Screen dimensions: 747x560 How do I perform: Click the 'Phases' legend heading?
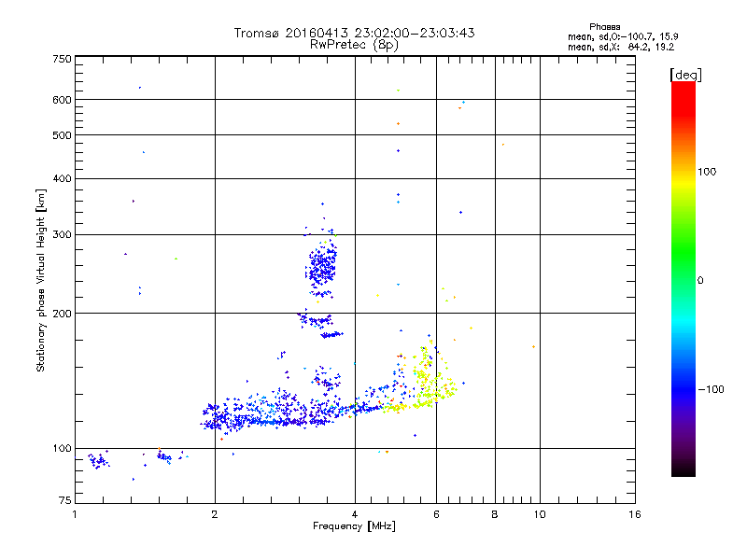(604, 27)
